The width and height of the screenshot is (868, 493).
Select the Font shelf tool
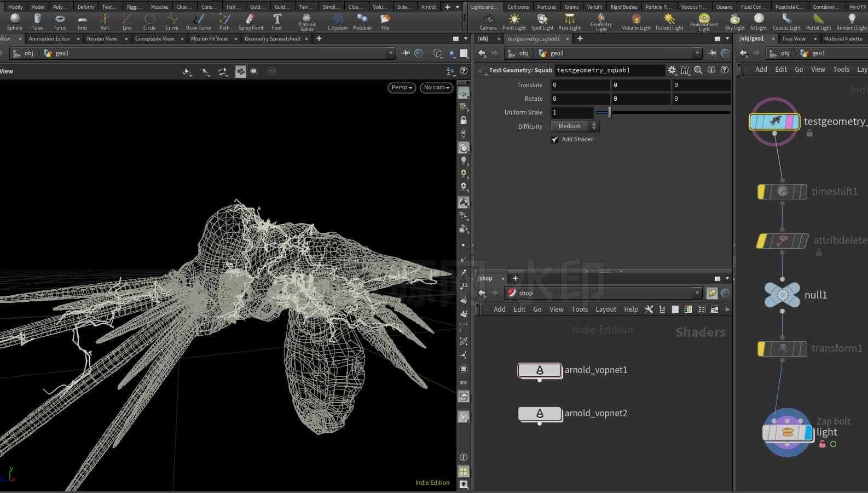(x=277, y=22)
